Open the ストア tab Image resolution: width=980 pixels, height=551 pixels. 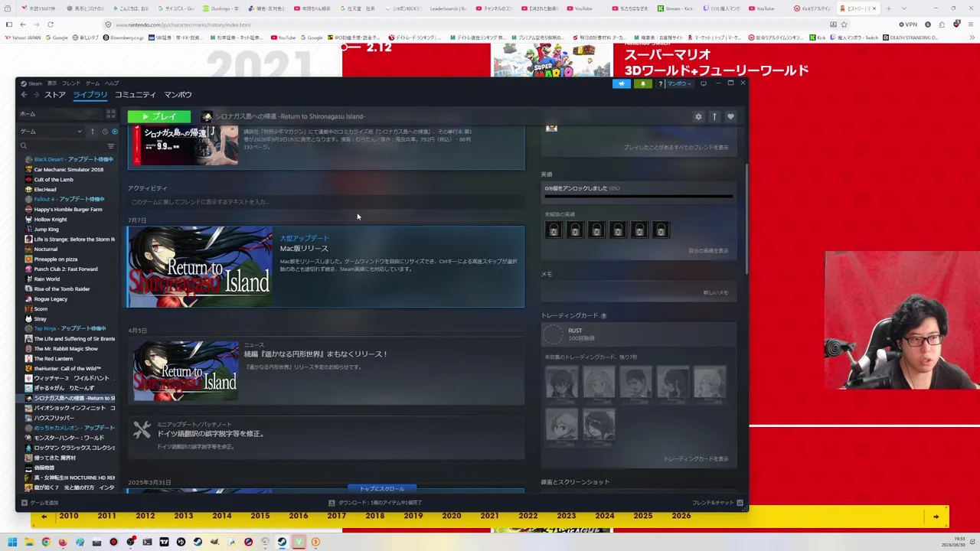pos(55,95)
